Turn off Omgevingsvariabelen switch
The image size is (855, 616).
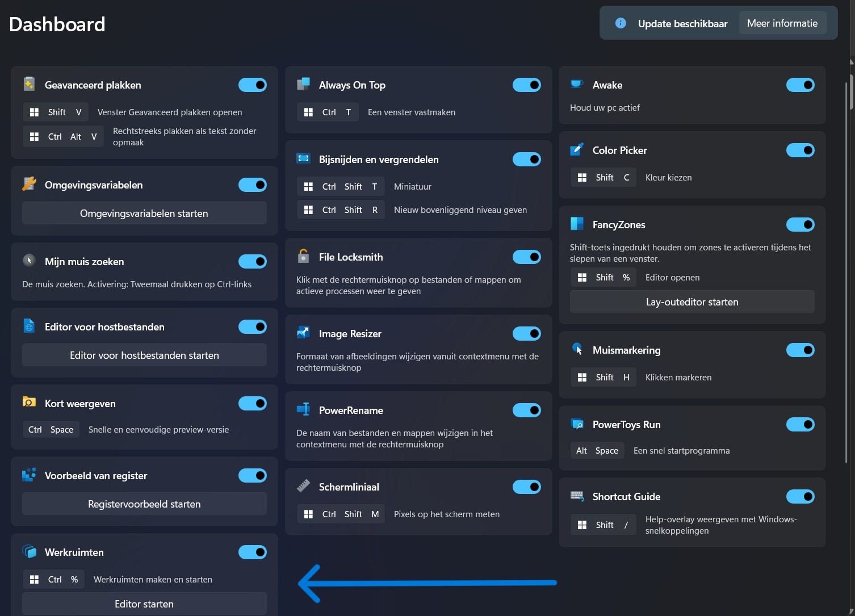pyautogui.click(x=253, y=185)
